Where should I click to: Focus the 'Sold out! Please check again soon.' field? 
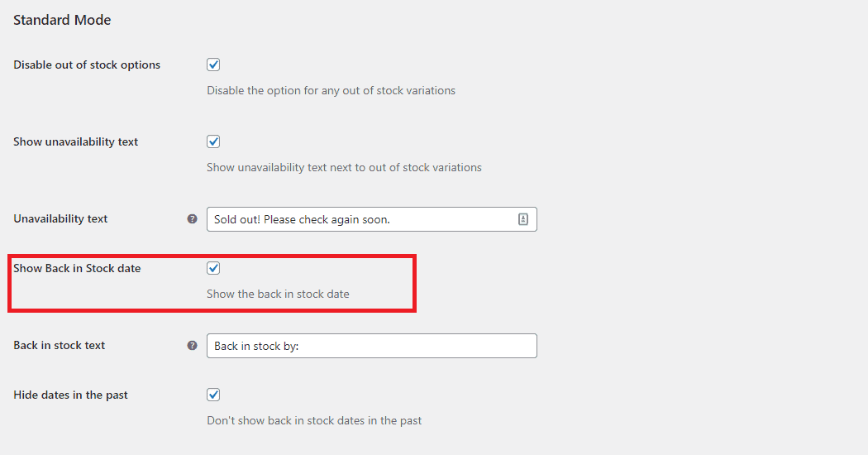[360, 219]
